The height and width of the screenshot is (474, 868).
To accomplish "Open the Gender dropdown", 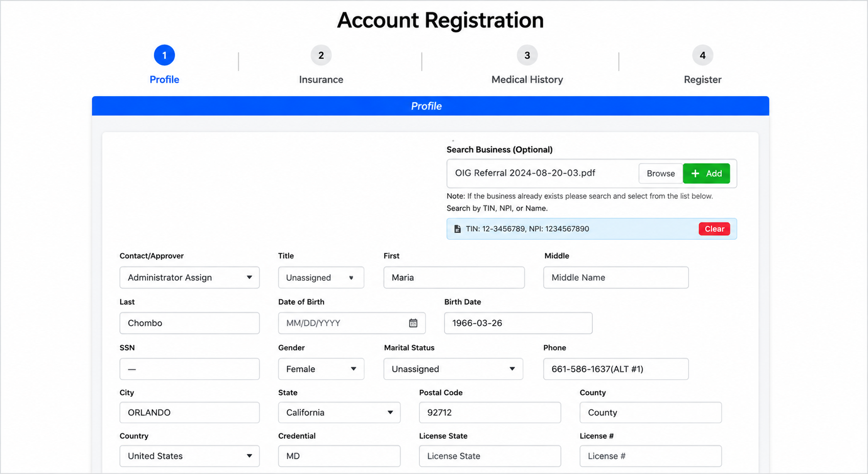I will 321,369.
